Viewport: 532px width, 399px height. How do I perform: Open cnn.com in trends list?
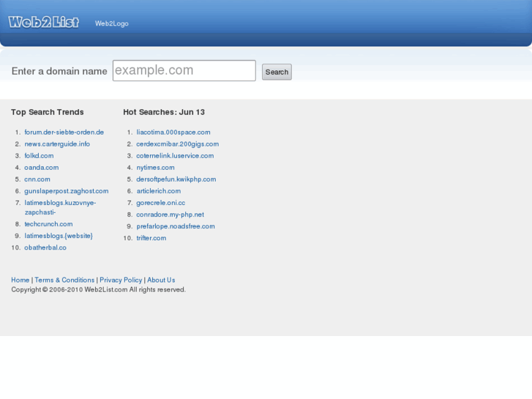coord(37,179)
